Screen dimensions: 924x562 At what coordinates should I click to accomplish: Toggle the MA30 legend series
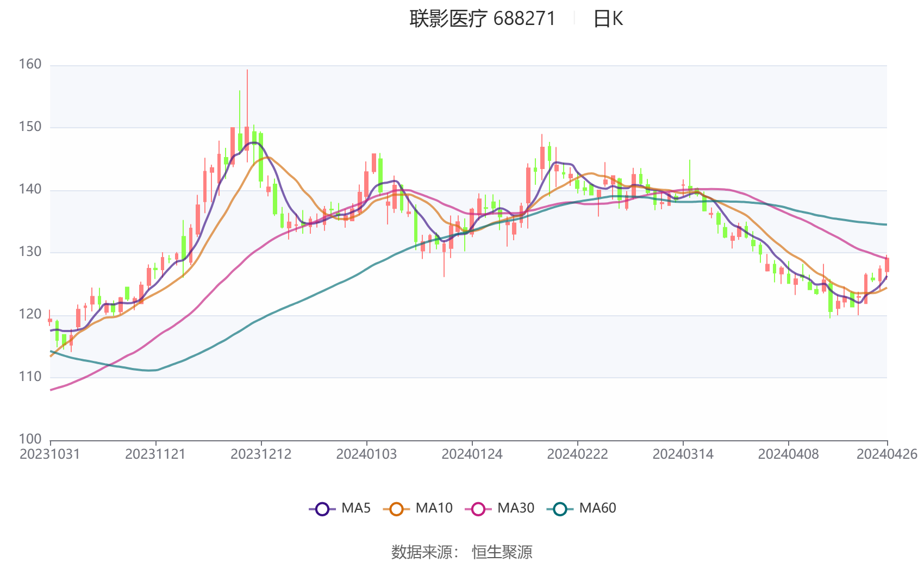pos(500,509)
